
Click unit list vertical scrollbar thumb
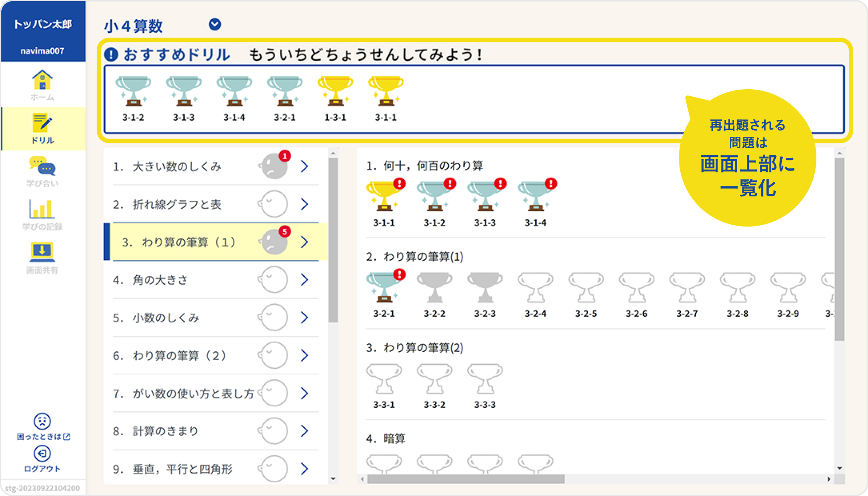point(333,240)
